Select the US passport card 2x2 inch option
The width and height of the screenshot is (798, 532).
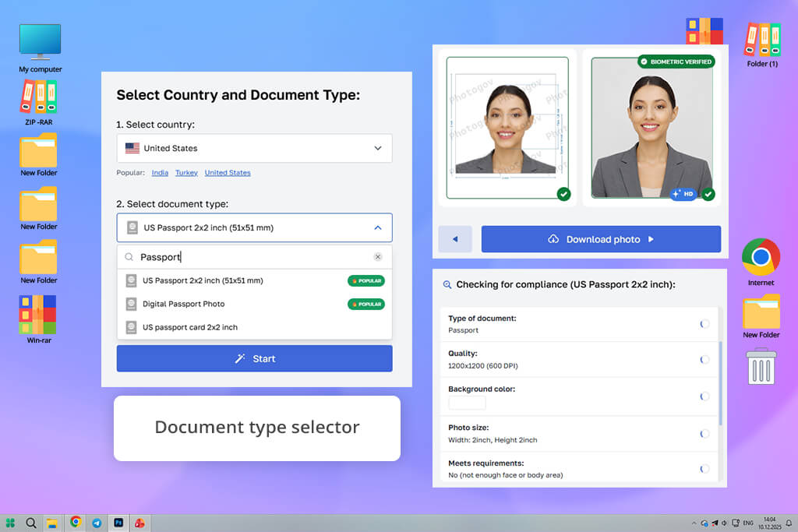[x=254, y=327]
